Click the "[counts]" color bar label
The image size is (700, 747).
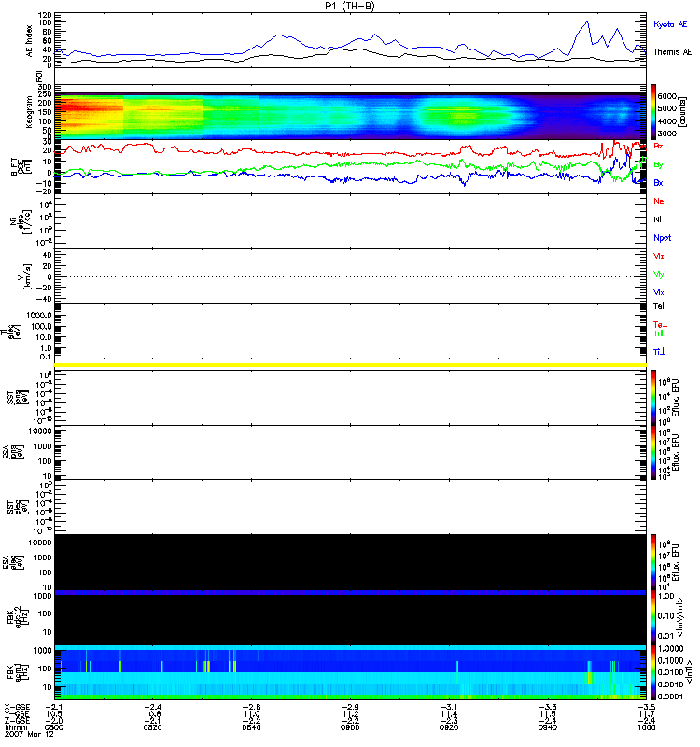pos(683,113)
